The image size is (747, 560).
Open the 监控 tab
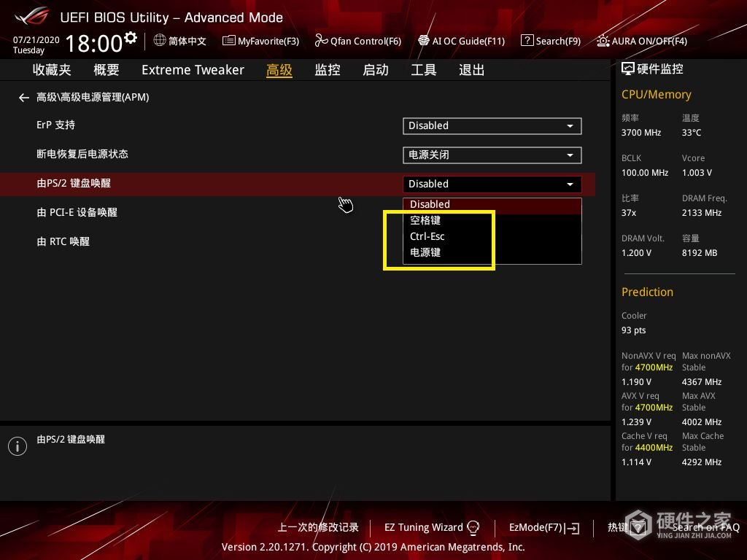point(328,70)
